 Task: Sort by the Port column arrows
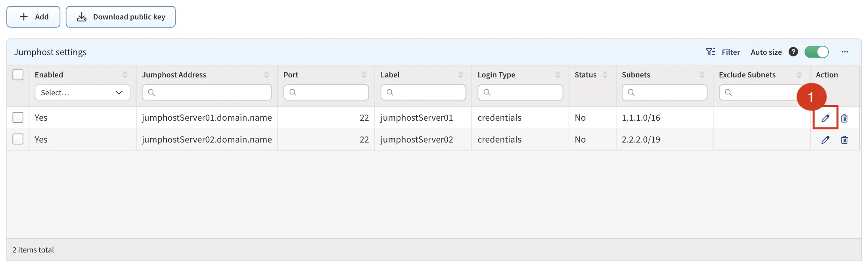tap(363, 75)
